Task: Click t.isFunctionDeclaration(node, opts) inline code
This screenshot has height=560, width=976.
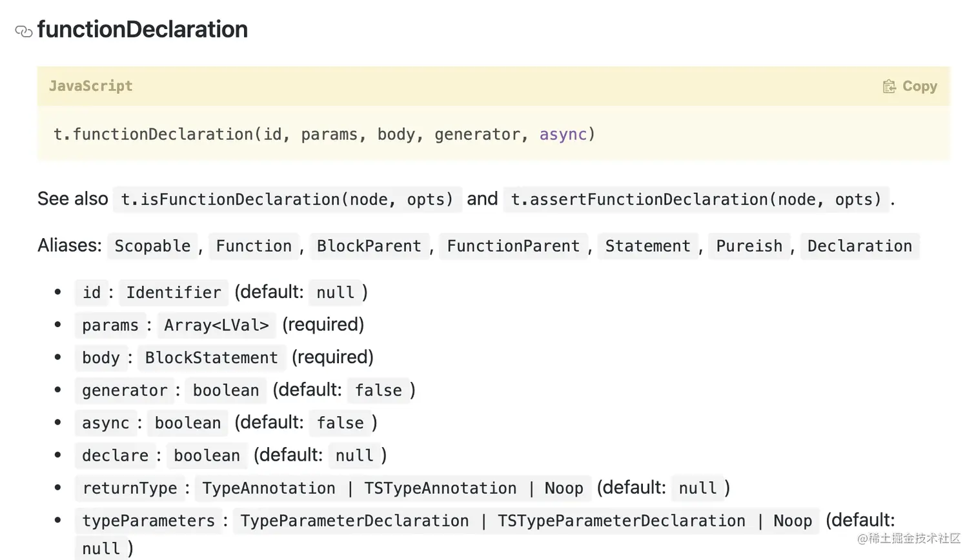Action: pos(287,199)
